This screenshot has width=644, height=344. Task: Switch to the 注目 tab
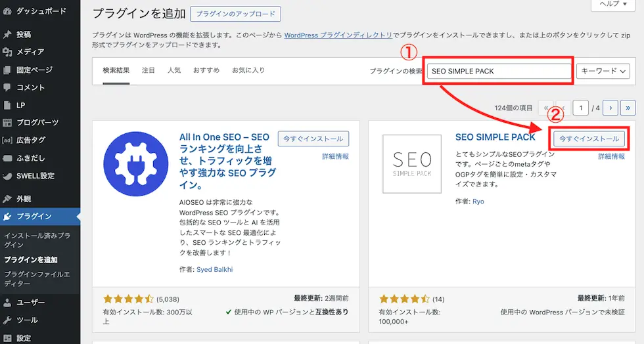point(149,70)
